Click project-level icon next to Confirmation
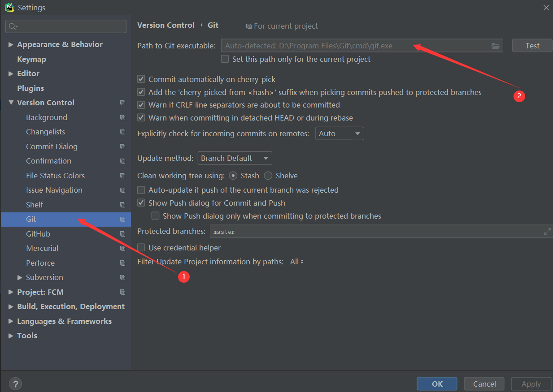 coord(122,161)
